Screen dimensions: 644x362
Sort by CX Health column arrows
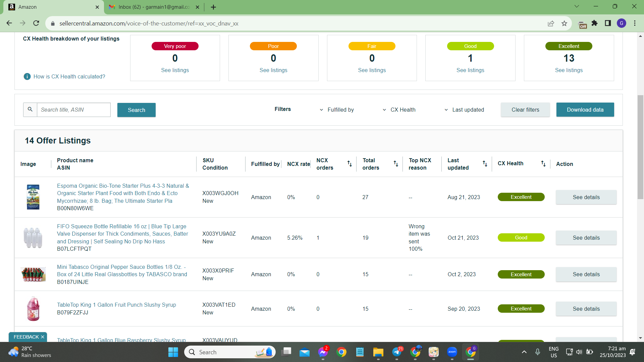tap(543, 164)
